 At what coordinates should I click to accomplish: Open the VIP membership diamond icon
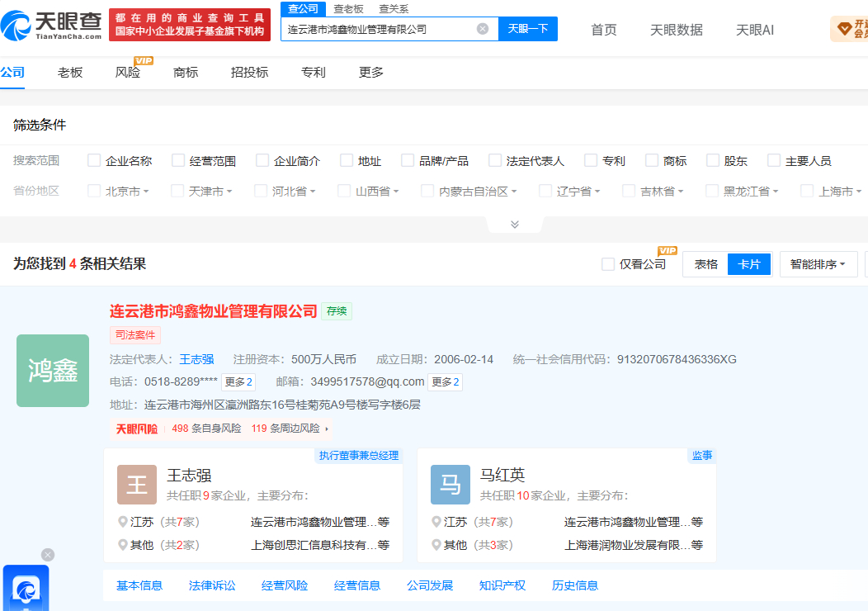(x=844, y=28)
